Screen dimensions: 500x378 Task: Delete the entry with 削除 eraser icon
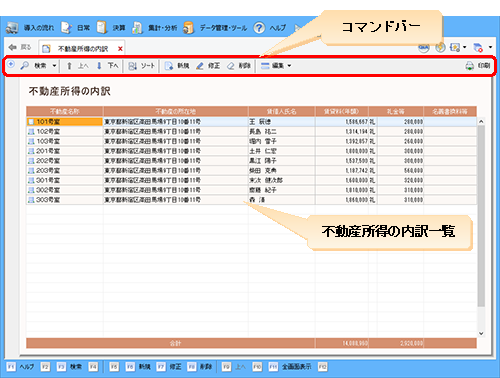point(230,66)
